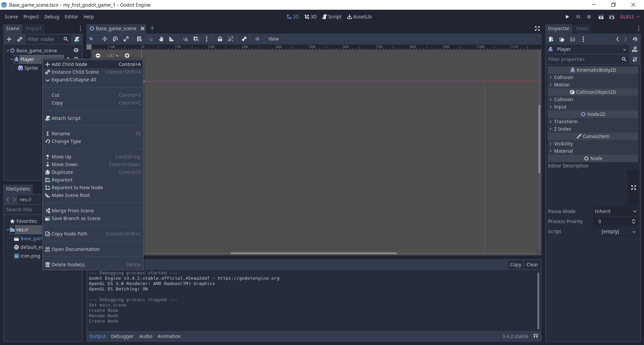Choose Instance Child Scene menu entry

(93, 72)
